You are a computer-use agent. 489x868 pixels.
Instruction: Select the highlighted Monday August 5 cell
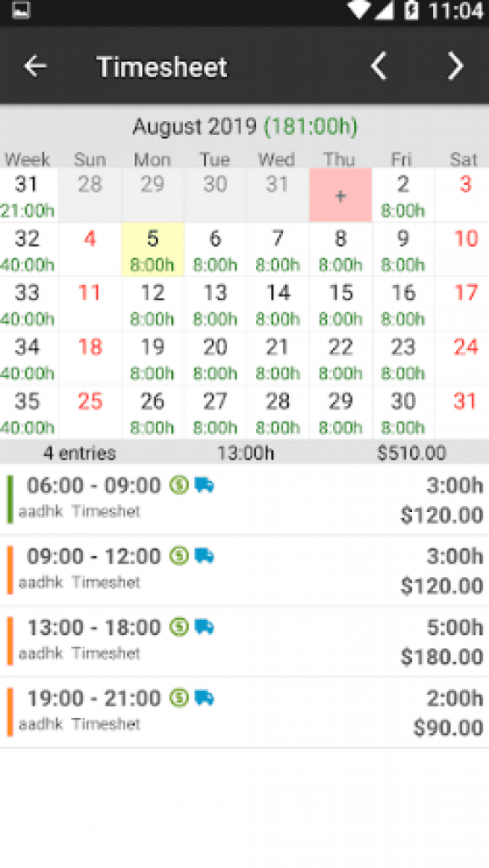[x=153, y=250]
